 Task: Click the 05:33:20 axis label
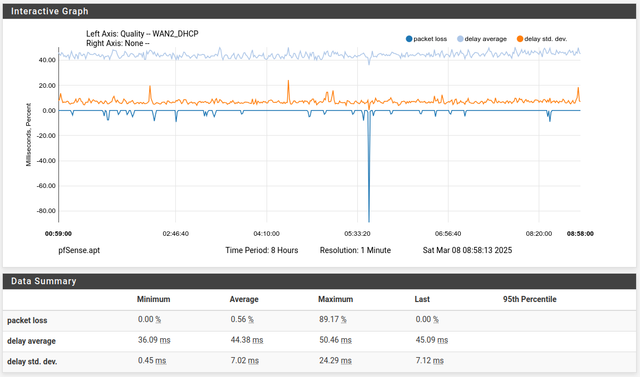[x=357, y=234]
